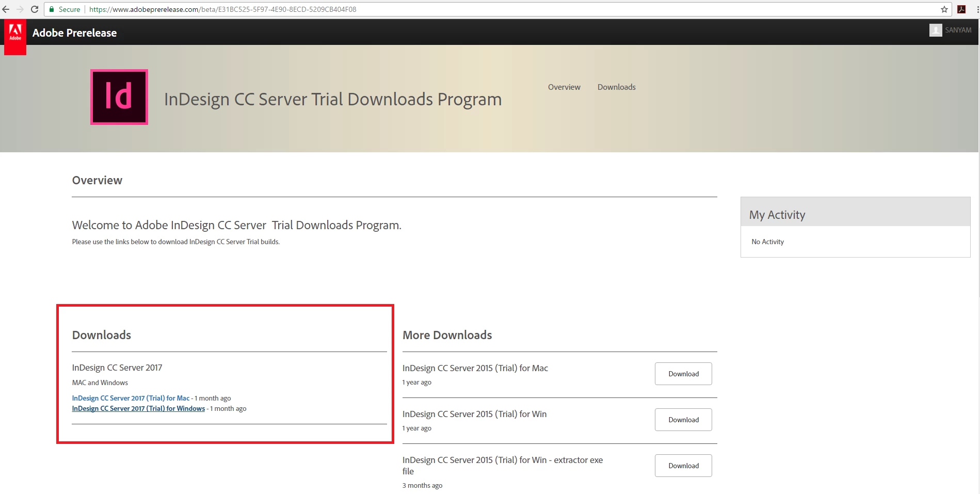
Task: Click the More Downloads heading
Action: pos(447,335)
